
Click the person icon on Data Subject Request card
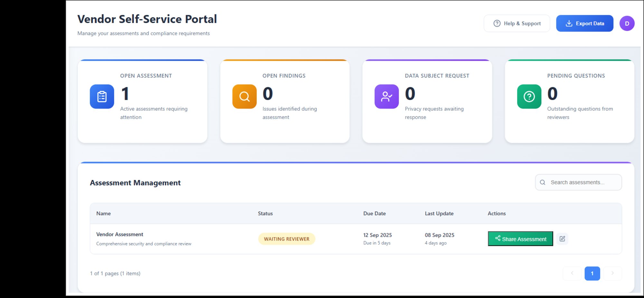(x=386, y=96)
